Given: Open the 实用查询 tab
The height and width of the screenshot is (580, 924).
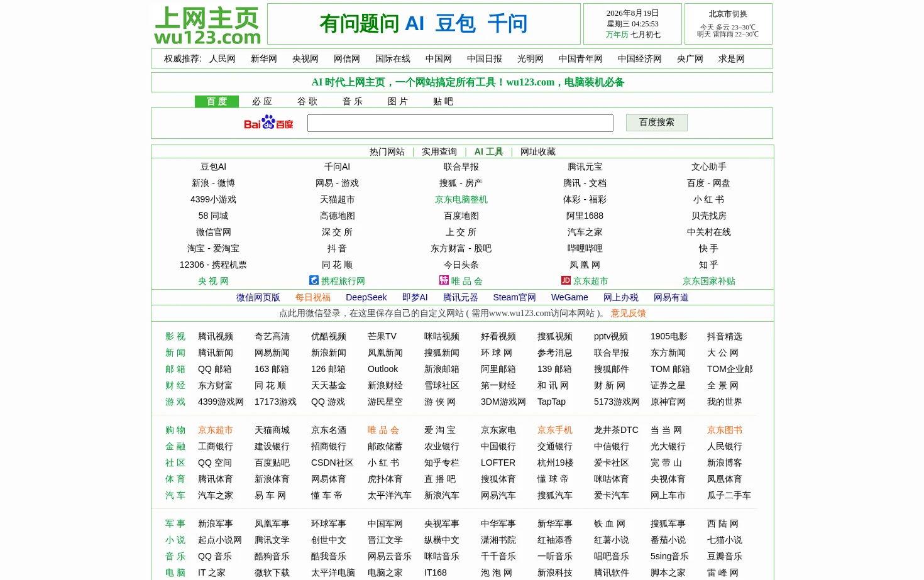Looking at the screenshot, I should pyautogui.click(x=439, y=152).
